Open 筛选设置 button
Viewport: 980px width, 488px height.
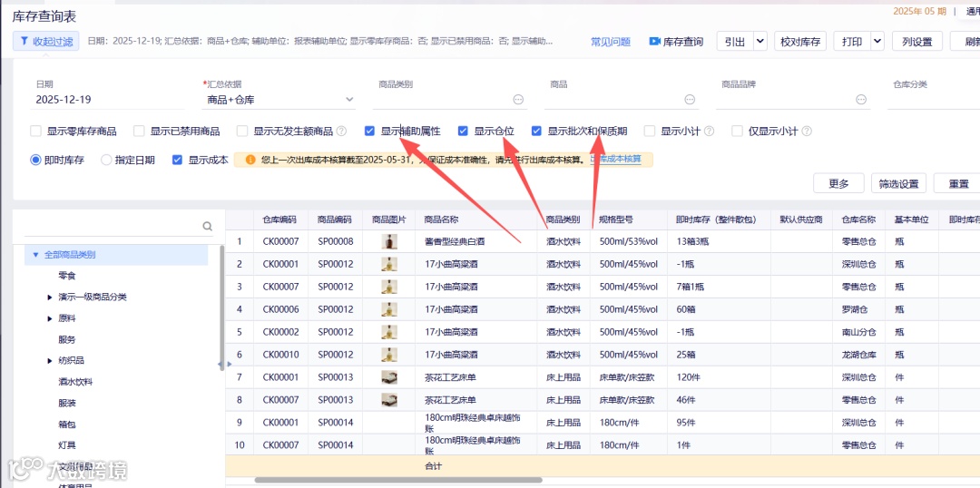898,184
